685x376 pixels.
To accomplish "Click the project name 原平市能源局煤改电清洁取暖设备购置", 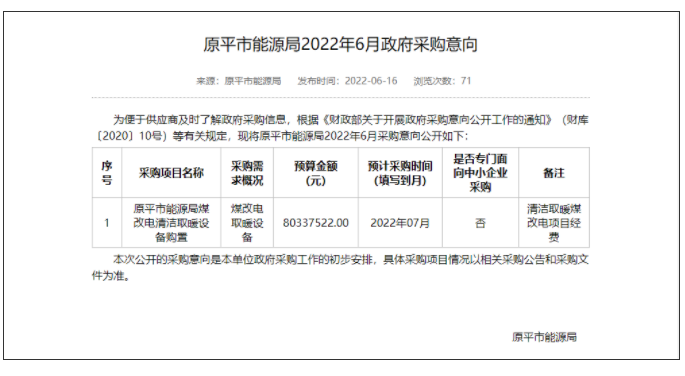I will [171, 223].
